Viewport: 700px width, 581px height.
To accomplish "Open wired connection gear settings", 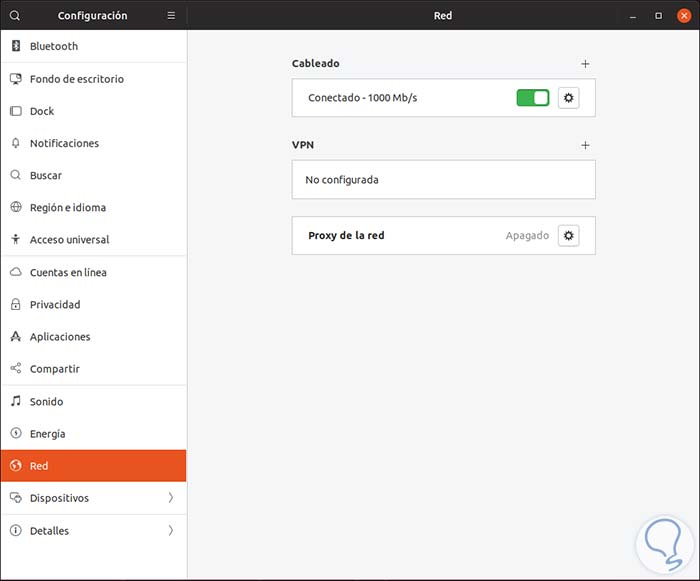I will click(569, 98).
